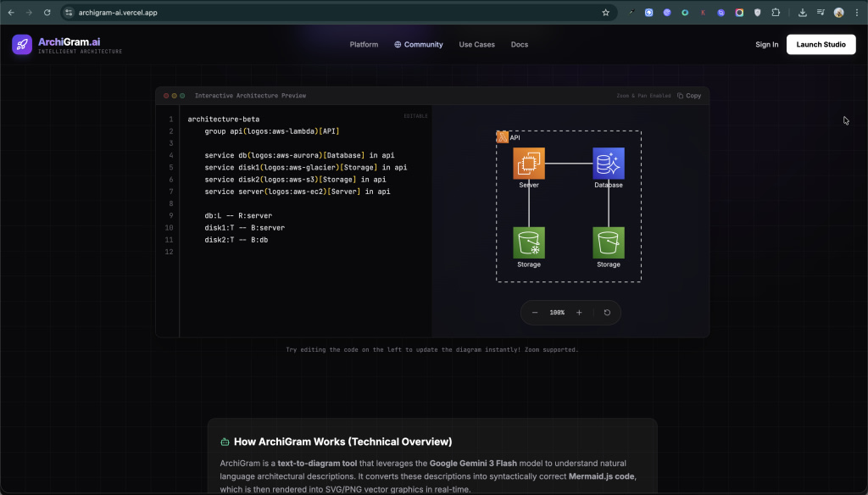Click the red dot in preview header

click(166, 96)
